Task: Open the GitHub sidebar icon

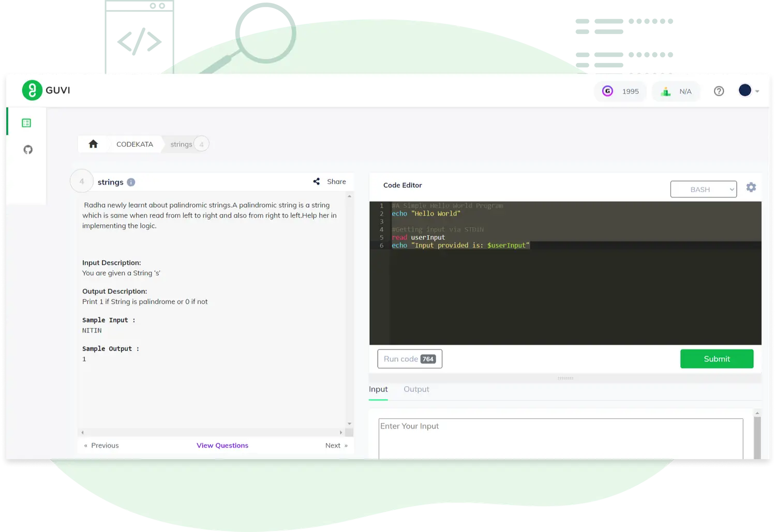Action: coord(28,150)
